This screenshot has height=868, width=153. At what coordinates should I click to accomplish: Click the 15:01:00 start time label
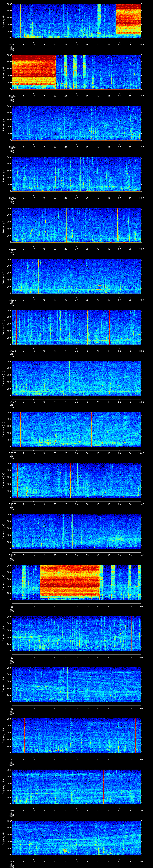(x=12, y=44)
